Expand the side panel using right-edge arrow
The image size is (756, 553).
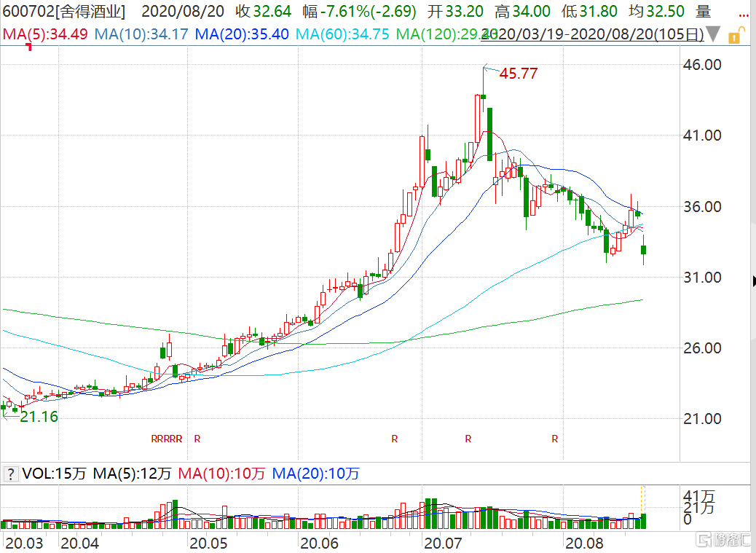pyautogui.click(x=754, y=281)
